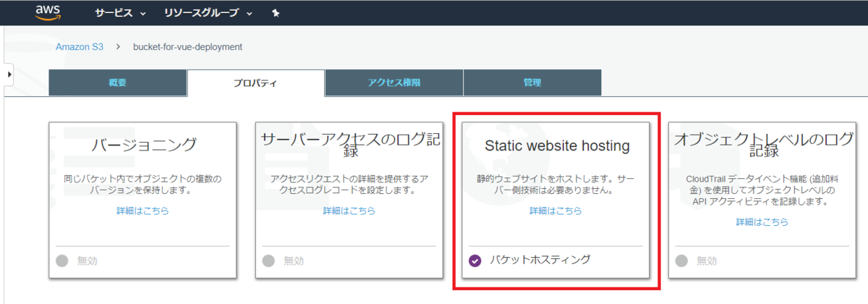This screenshot has width=868, height=304.
Task: Click the pin shortcut icon in header
Action: click(275, 14)
